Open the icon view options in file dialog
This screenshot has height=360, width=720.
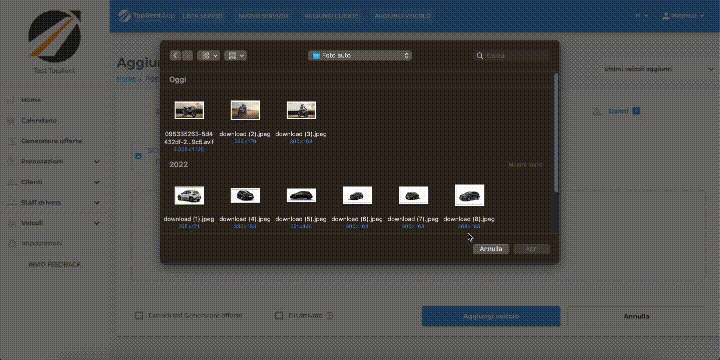tap(208, 56)
